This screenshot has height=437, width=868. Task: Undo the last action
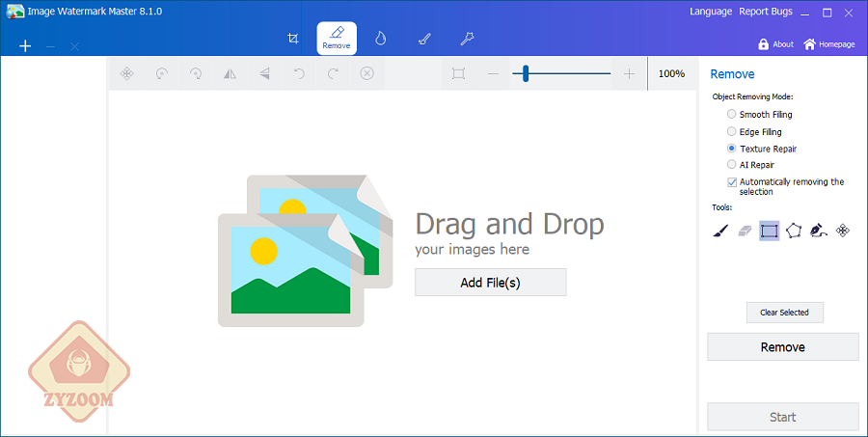[x=299, y=73]
